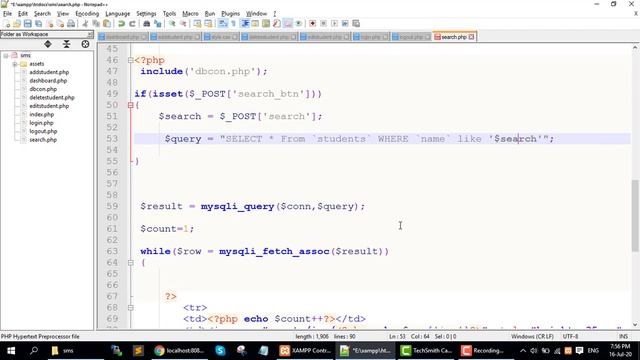
Task: Close the Folder as Workspace panel
Action: [89, 34]
